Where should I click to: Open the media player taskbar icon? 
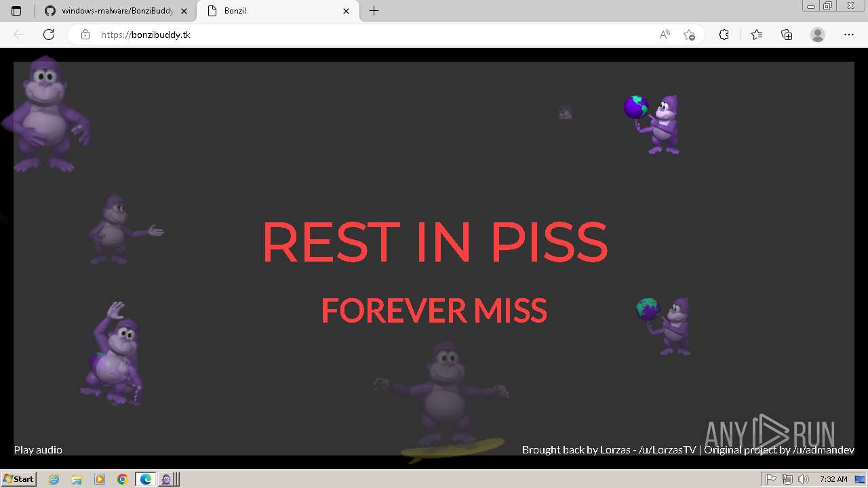pyautogui.click(x=100, y=479)
